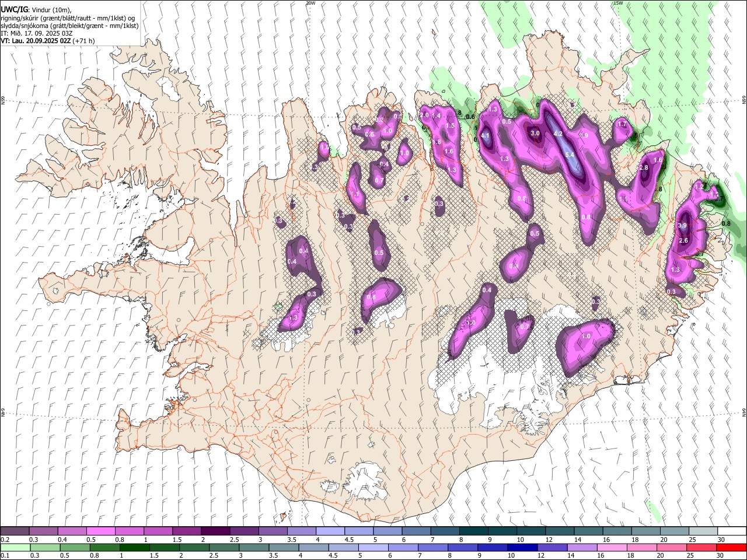
Task: Select the 'IT: Mið. 17. 09. 2025 03Z' line
Action: [x=37, y=33]
